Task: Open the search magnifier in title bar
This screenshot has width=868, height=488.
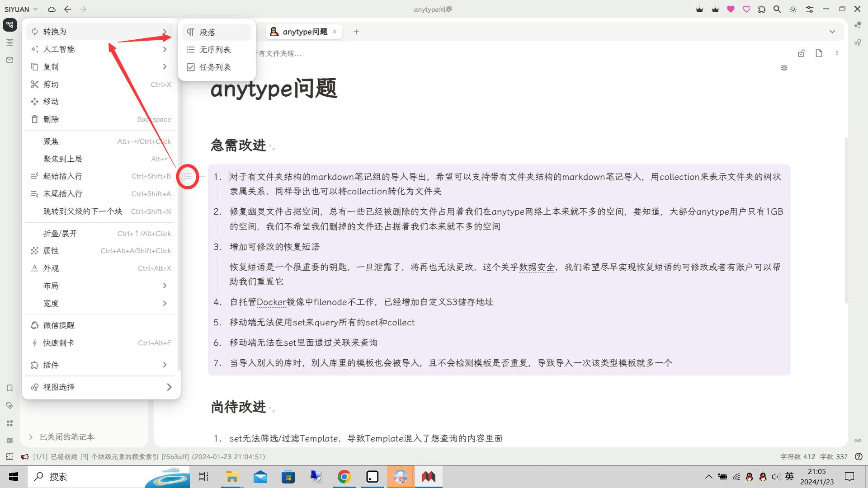Action: coord(777,9)
